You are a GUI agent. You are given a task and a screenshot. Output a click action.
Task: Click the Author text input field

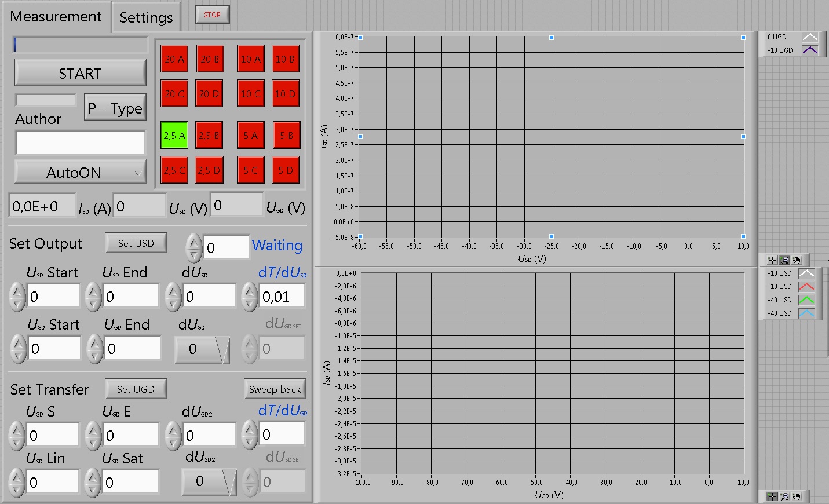click(80, 143)
